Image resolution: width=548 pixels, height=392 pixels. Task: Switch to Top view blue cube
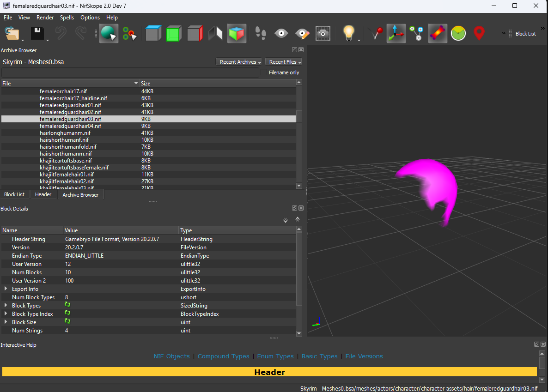(153, 34)
